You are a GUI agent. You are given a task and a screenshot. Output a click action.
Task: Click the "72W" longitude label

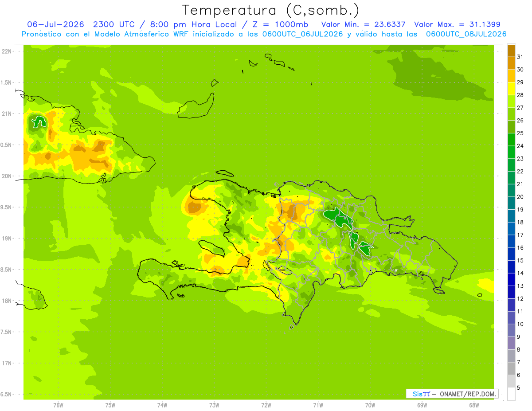coord(266,405)
